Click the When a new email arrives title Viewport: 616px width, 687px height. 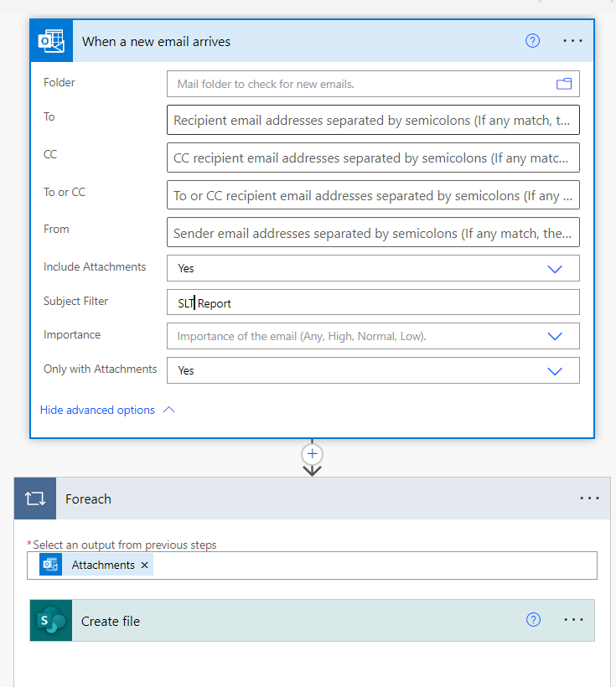point(156,42)
